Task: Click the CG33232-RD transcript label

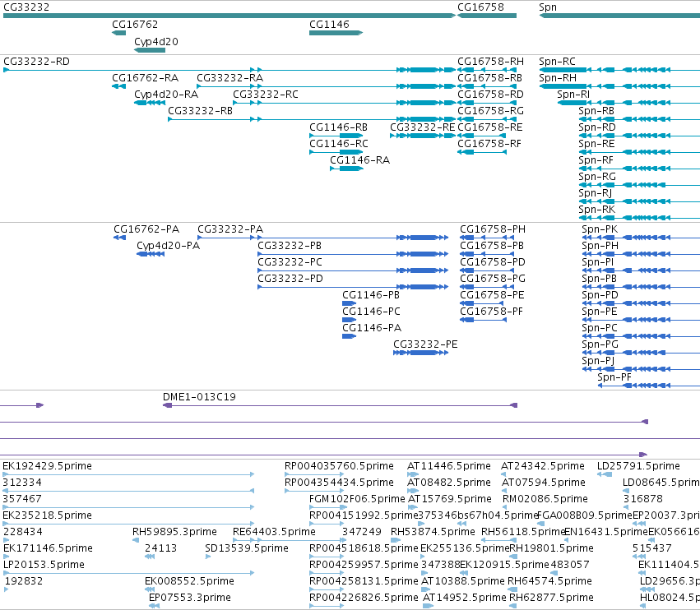Action: [x=37, y=62]
